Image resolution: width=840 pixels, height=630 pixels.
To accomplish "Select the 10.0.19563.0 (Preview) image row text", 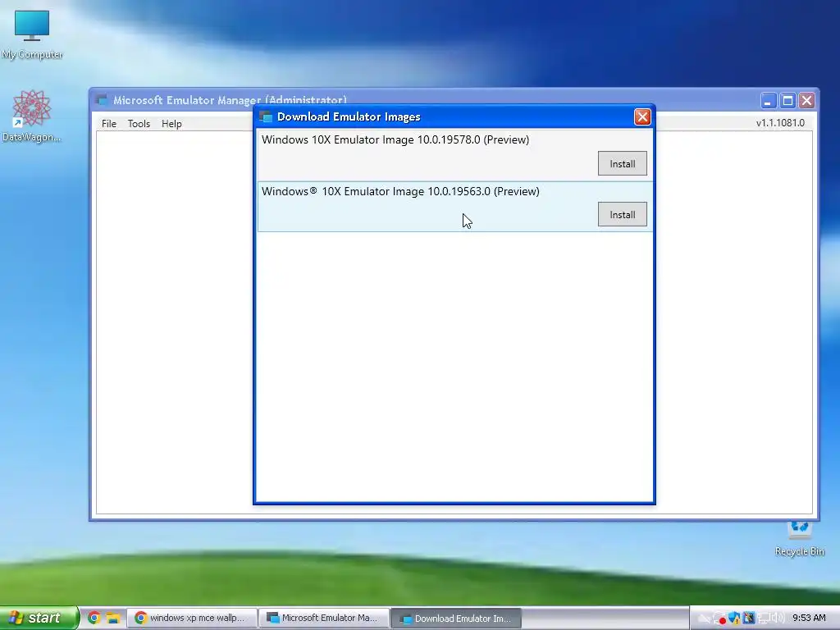I will pos(400,191).
